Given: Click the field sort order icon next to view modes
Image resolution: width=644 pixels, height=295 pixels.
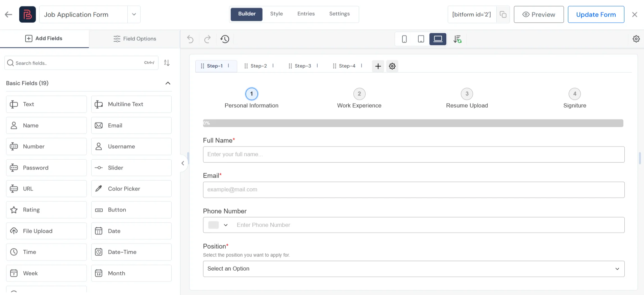Looking at the screenshot, I should tap(457, 39).
